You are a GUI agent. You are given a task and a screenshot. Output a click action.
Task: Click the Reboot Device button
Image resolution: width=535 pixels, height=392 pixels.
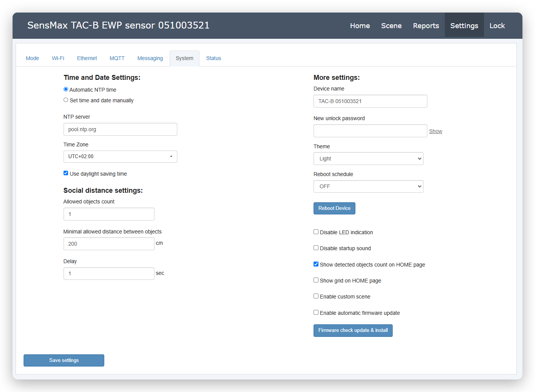tap(334, 208)
